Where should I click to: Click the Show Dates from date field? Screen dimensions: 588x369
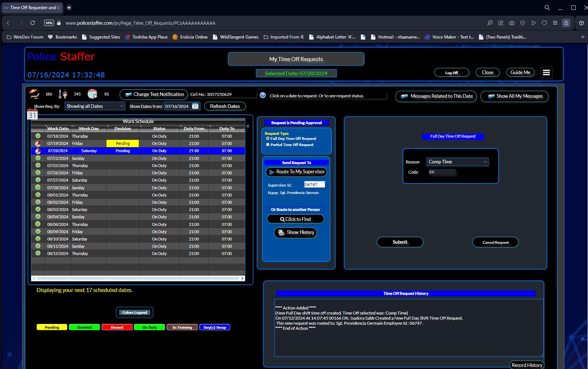178,106
